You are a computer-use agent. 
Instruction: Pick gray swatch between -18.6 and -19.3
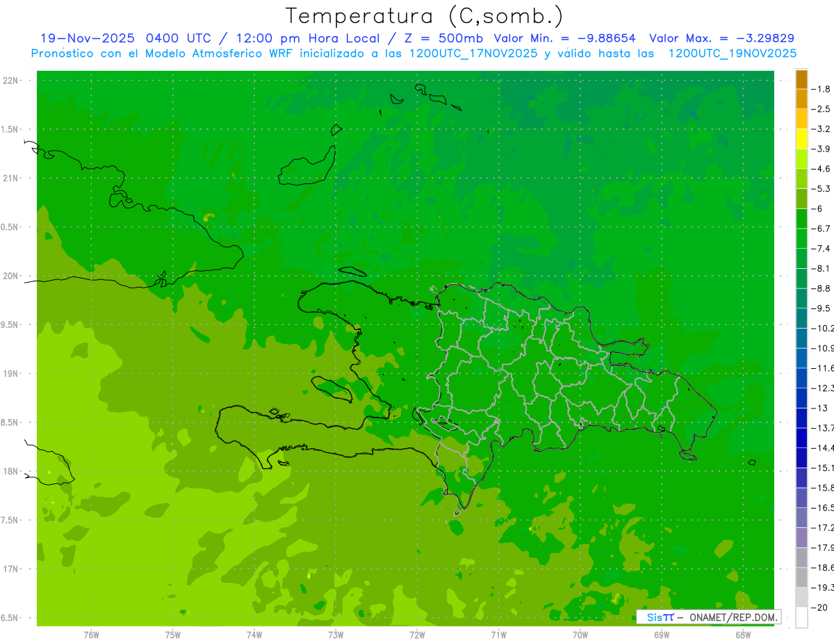coord(801,577)
